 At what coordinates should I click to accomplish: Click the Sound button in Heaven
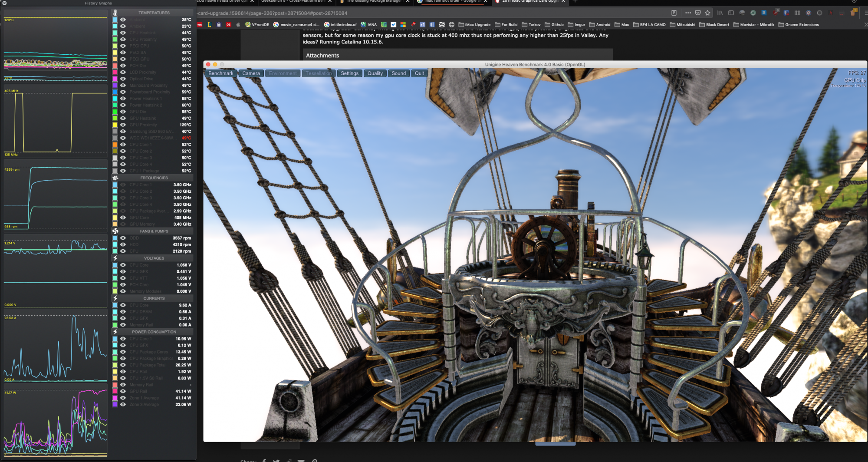tap(399, 73)
